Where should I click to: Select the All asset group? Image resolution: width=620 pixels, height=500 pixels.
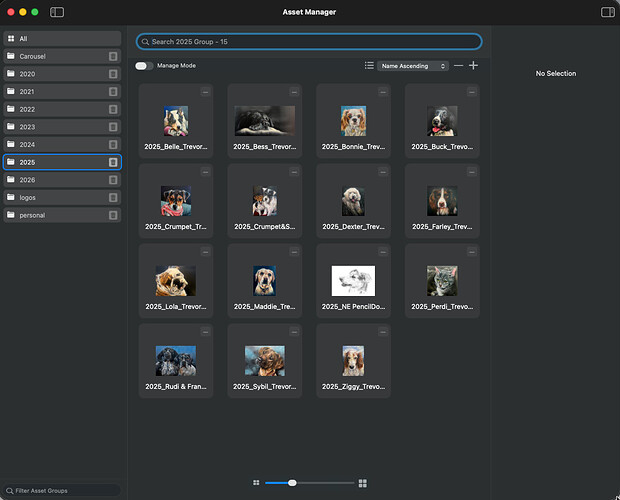click(x=62, y=39)
